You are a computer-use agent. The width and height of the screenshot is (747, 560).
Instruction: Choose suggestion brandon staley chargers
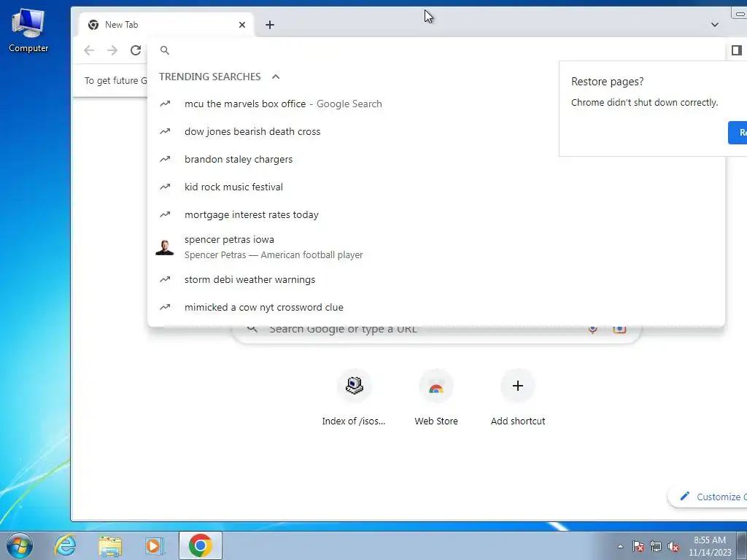pyautogui.click(x=436, y=159)
